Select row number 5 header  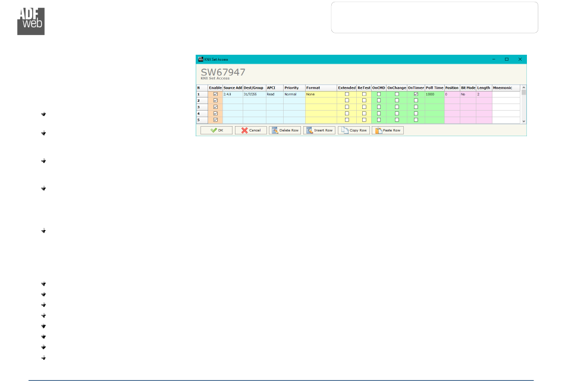(x=202, y=120)
